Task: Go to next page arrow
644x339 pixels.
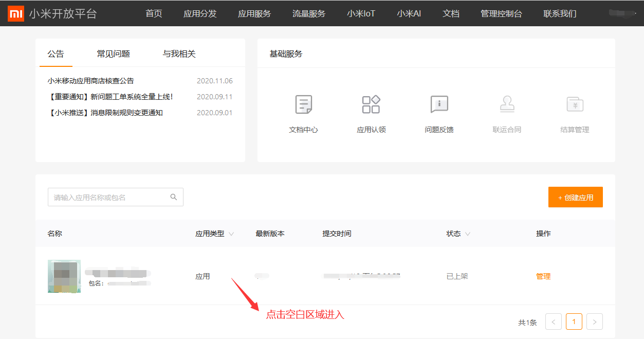Action: coord(595,322)
